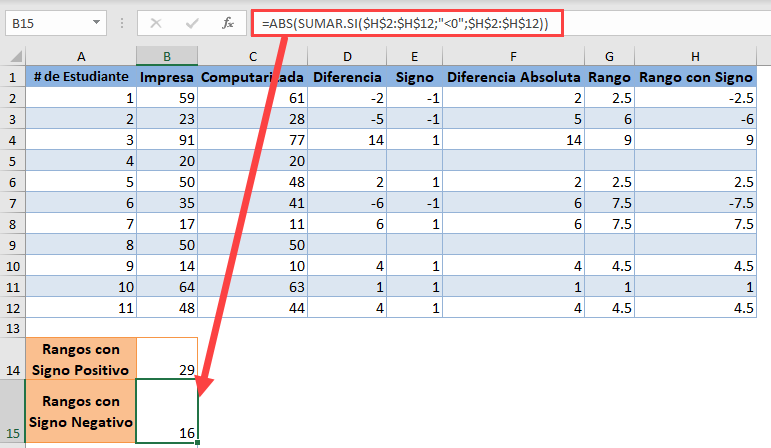771x448 pixels.
Task: Select column B header
Action: (x=167, y=56)
